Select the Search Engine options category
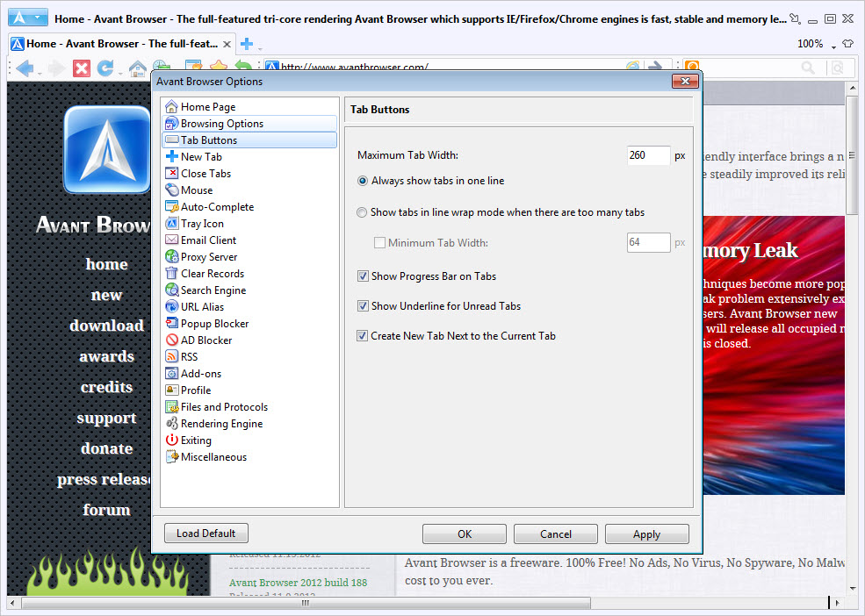 pos(213,290)
